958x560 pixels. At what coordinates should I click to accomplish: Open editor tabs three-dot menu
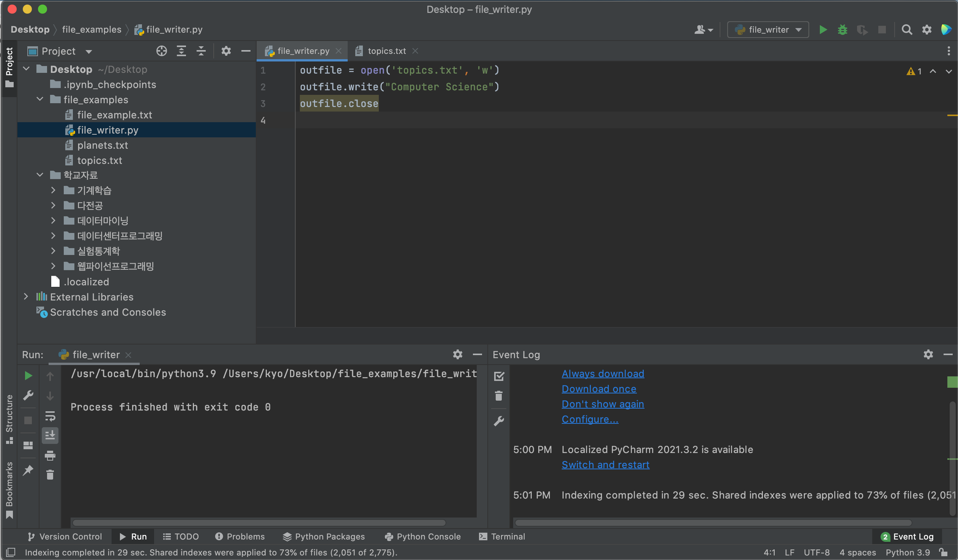949,51
